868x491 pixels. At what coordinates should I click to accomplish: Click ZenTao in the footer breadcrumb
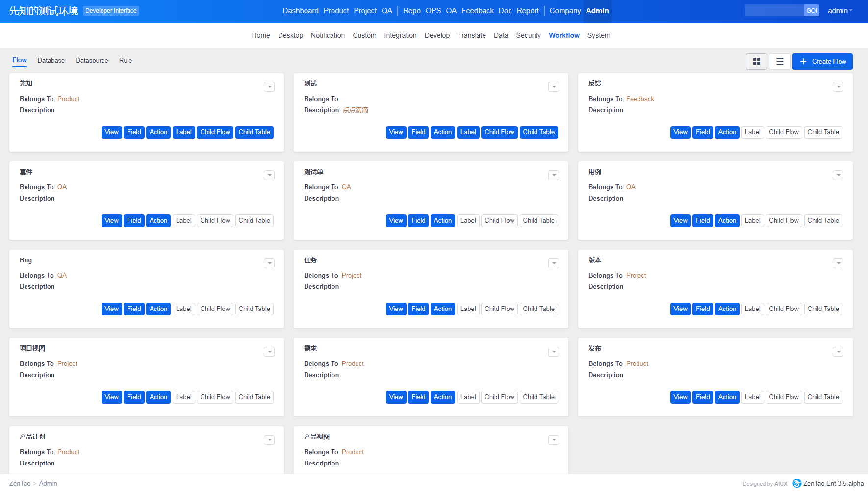click(20, 483)
